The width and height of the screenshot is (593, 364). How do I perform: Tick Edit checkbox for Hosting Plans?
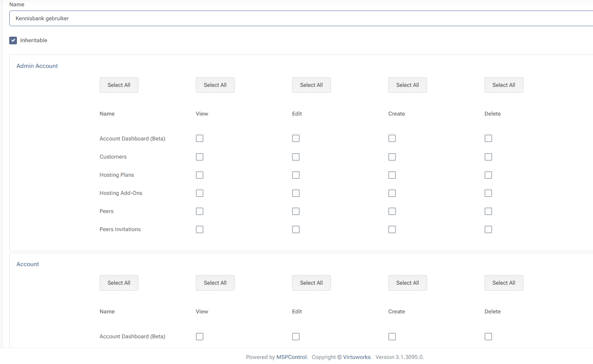296,175
